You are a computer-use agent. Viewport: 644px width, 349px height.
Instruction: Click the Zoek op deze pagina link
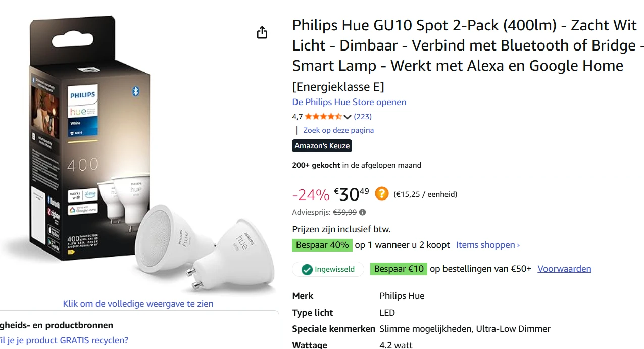[338, 130]
